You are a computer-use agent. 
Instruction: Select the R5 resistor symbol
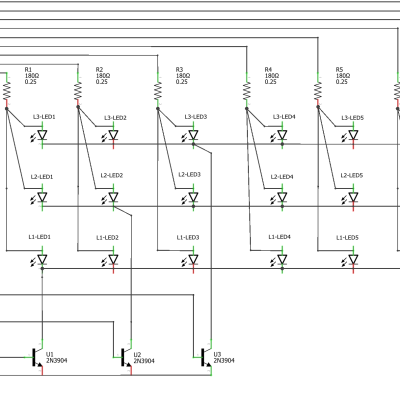[x=318, y=91]
